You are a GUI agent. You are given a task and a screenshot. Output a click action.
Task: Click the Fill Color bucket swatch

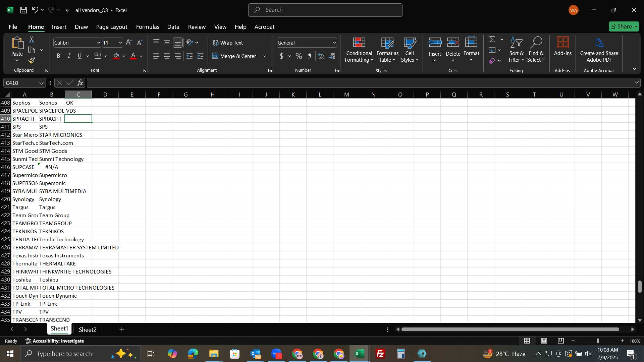(116, 56)
